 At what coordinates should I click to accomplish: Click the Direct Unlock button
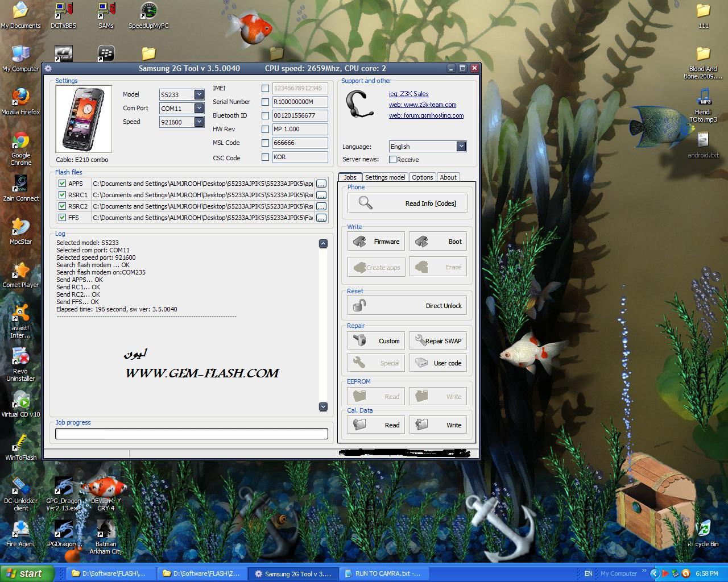tap(407, 305)
